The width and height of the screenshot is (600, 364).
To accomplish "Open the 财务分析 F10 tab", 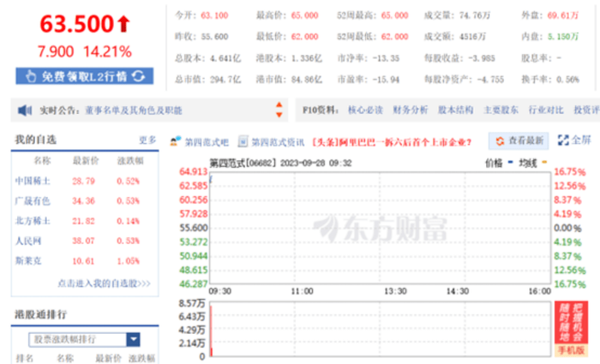I will (x=410, y=110).
